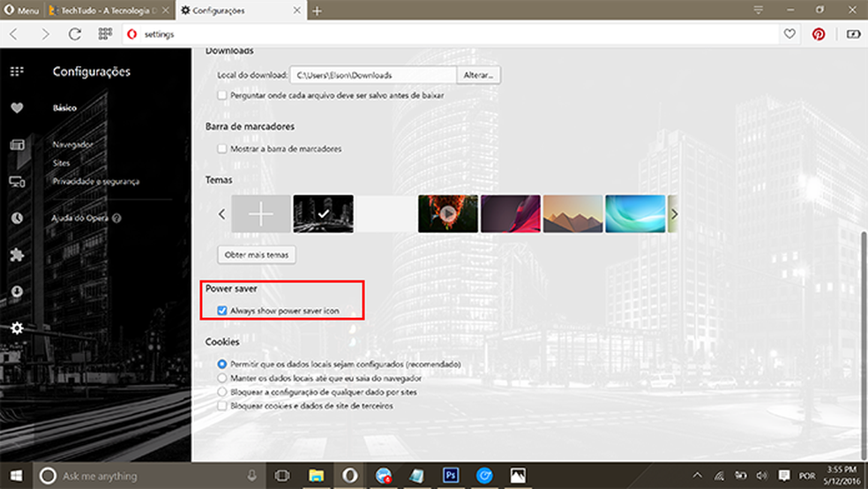Screen dimensions: 868x489
Task: Open the downloads arrow icon in sidebar
Action: (17, 291)
